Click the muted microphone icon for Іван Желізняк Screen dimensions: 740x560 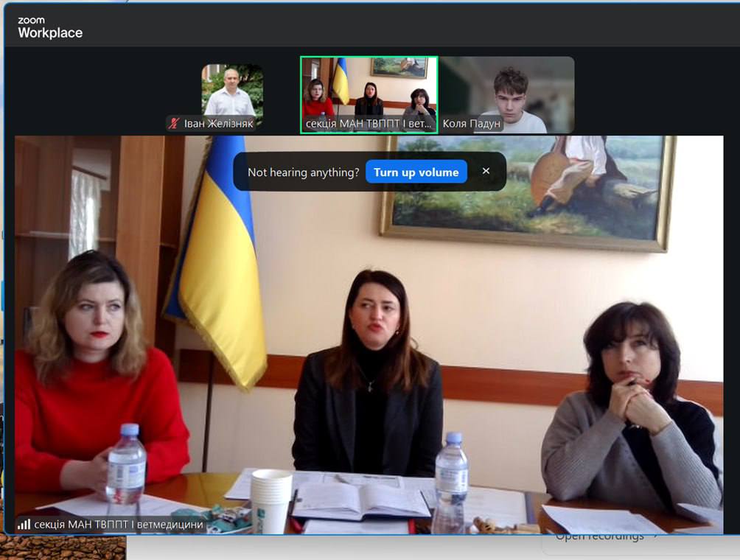click(x=175, y=124)
